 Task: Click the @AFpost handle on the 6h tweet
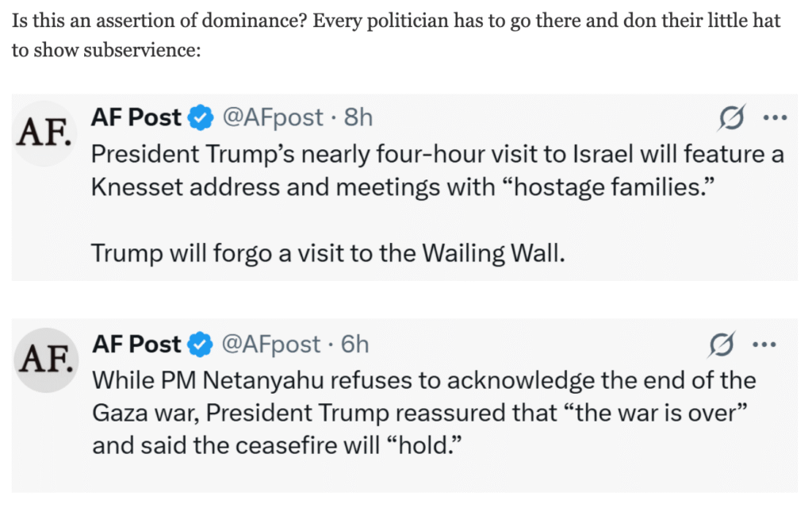(x=271, y=345)
